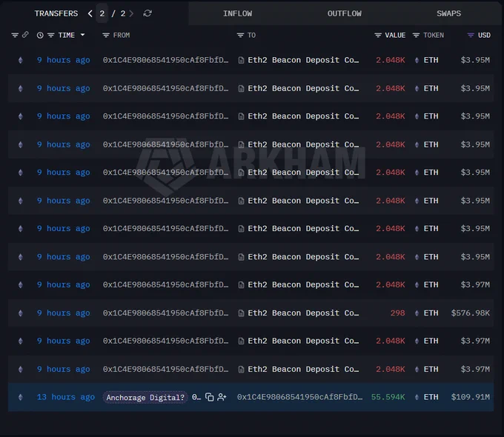
Task: Copy the Anchorage Digital address
Action: 210,398
